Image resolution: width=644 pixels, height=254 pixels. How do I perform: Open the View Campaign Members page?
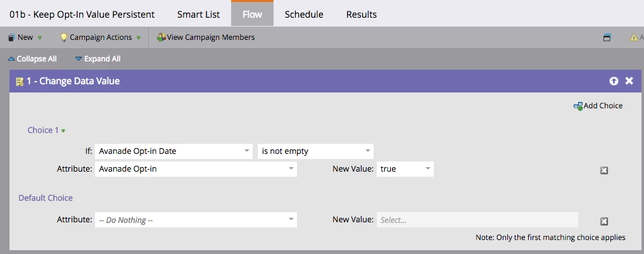coord(206,37)
